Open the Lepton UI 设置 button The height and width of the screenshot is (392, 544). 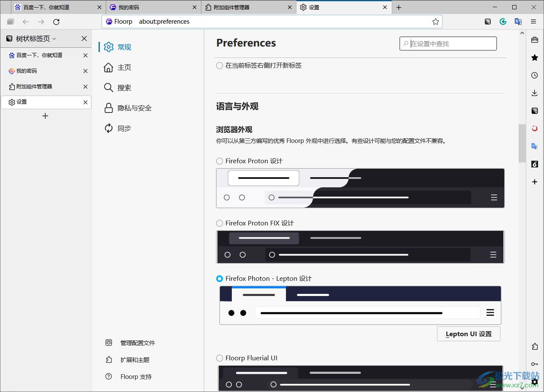point(468,334)
